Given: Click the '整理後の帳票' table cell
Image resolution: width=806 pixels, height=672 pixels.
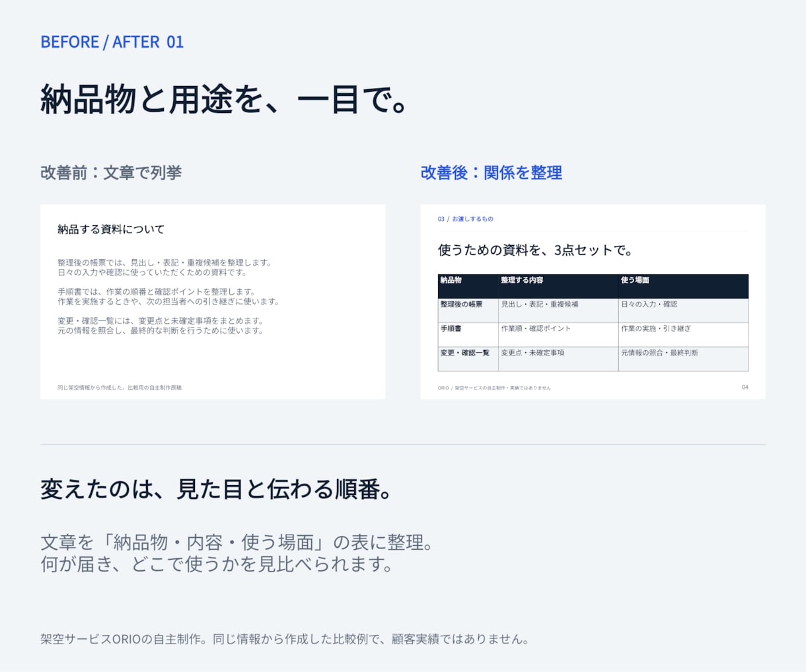Looking at the screenshot, I should tap(468, 311).
